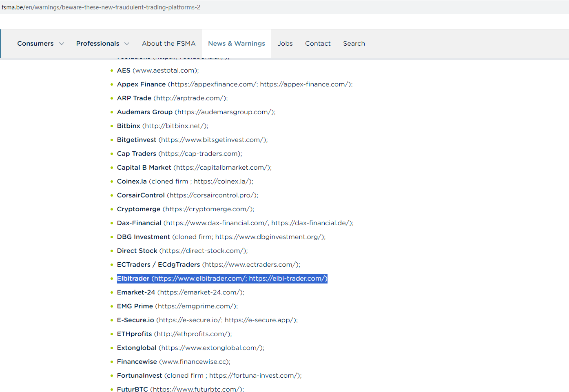Open the Consumers navigation item
The height and width of the screenshot is (392, 569).
35,44
